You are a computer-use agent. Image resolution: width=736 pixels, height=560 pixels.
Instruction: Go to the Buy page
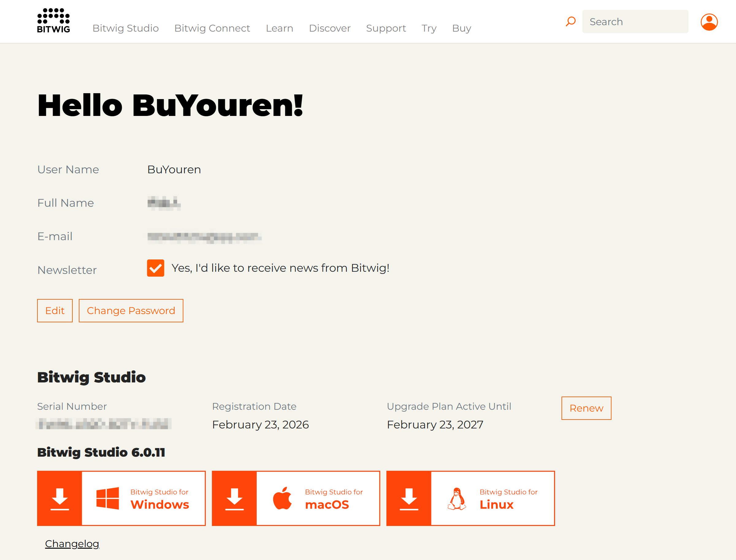coord(461,28)
